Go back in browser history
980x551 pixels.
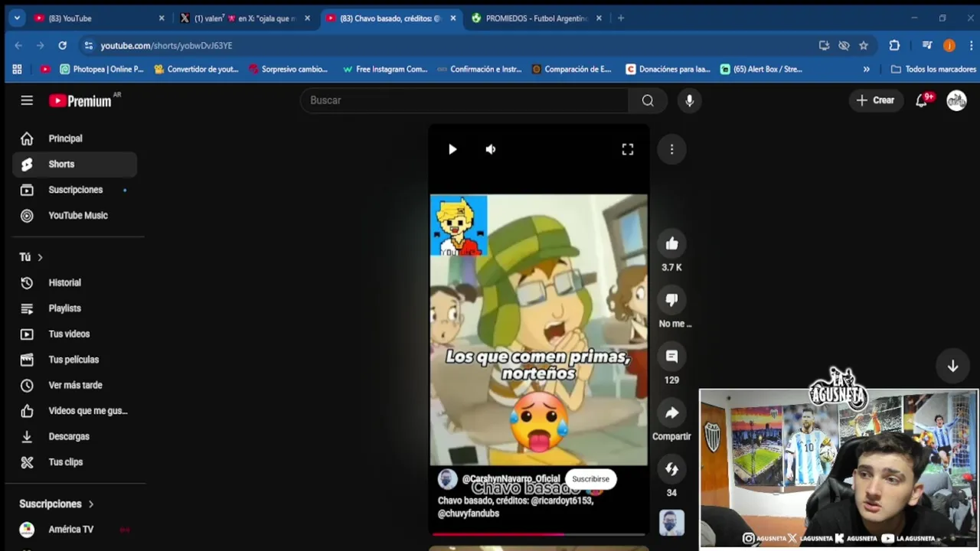[18, 45]
